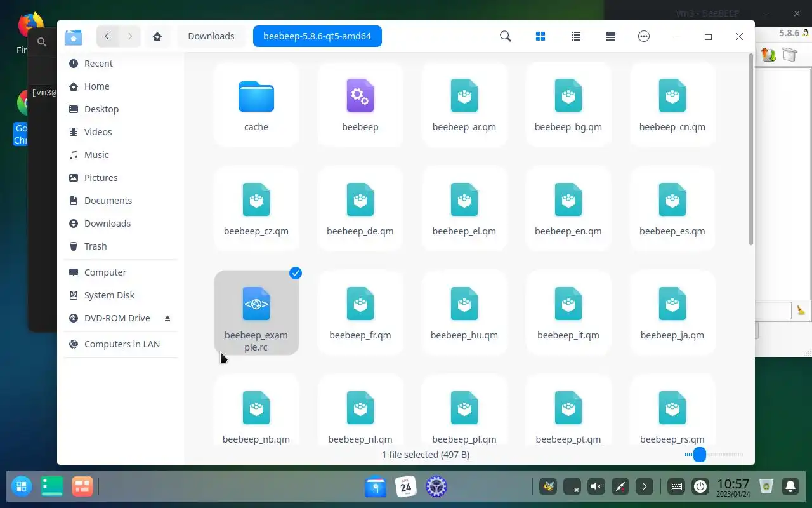812x508 pixels.
Task: Open the cache folder
Action: point(256,105)
